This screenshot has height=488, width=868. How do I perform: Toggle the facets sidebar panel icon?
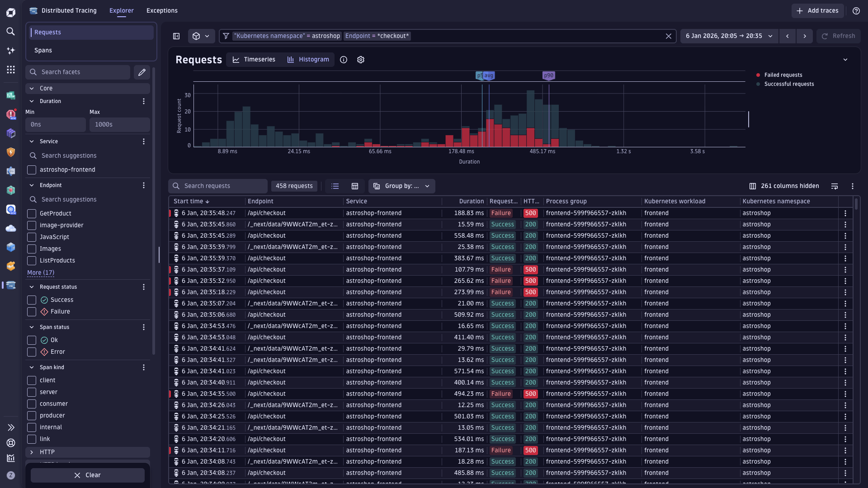[176, 36]
